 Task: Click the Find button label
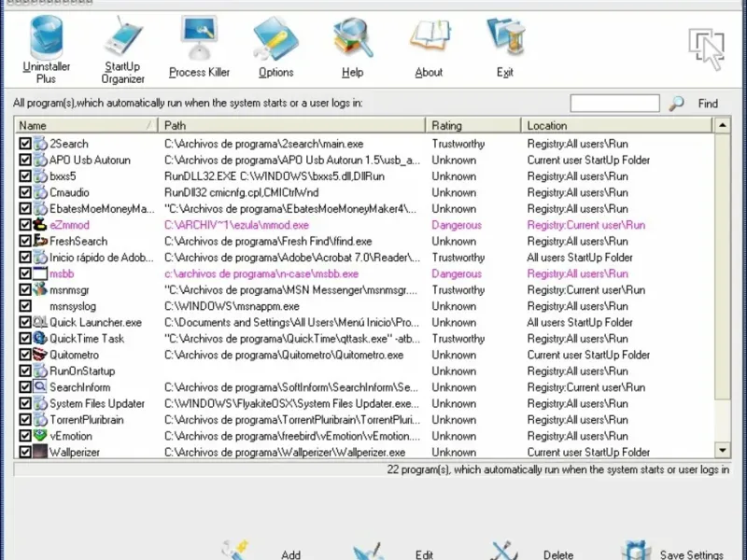tap(708, 104)
